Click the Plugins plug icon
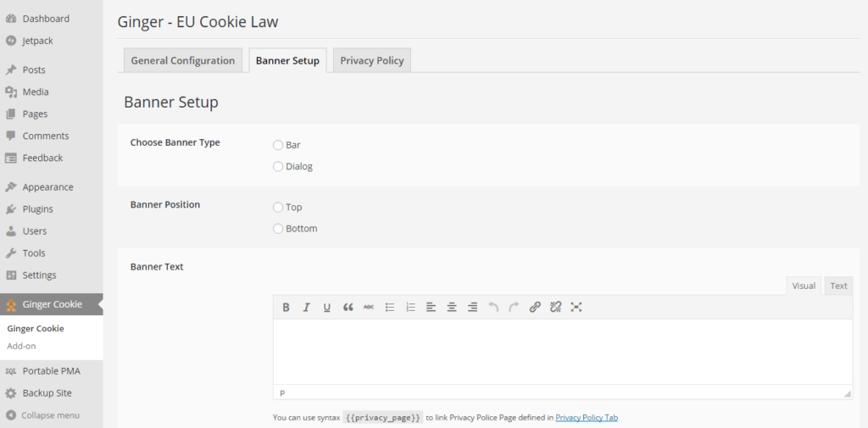 pyautogui.click(x=10, y=209)
